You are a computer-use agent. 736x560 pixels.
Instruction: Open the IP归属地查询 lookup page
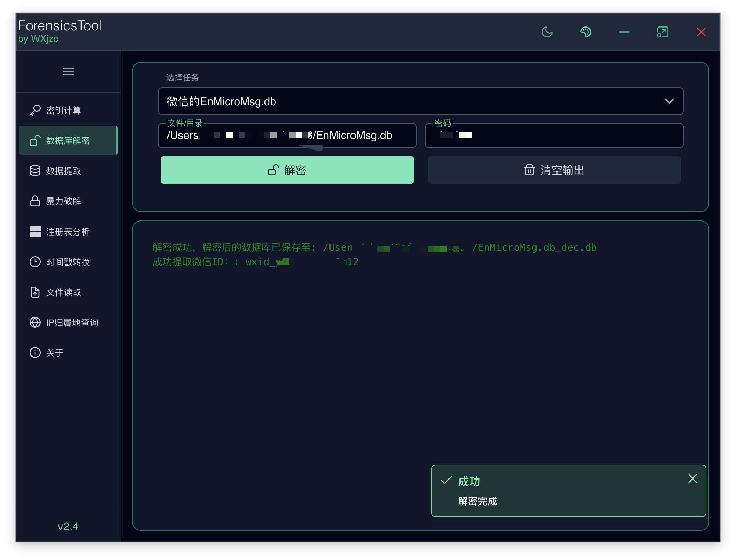(x=72, y=323)
